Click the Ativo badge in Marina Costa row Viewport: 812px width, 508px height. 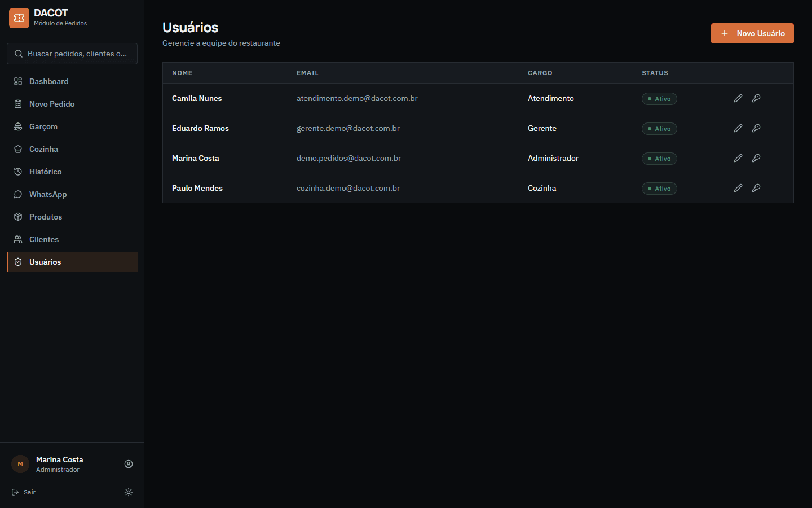[659, 159]
